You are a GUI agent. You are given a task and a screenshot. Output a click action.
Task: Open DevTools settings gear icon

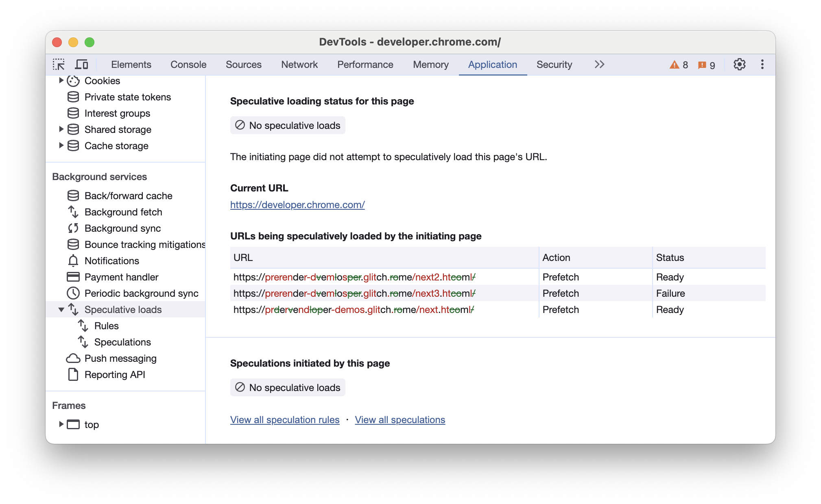coord(740,65)
